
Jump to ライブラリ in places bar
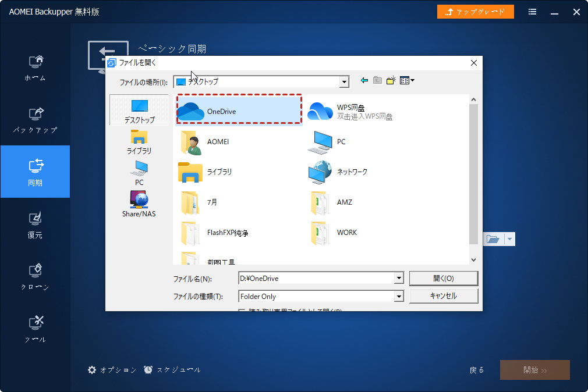[x=139, y=142]
